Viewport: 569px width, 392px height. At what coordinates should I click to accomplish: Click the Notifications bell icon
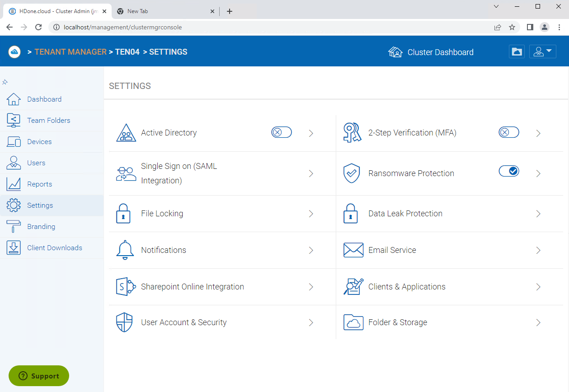pos(125,250)
